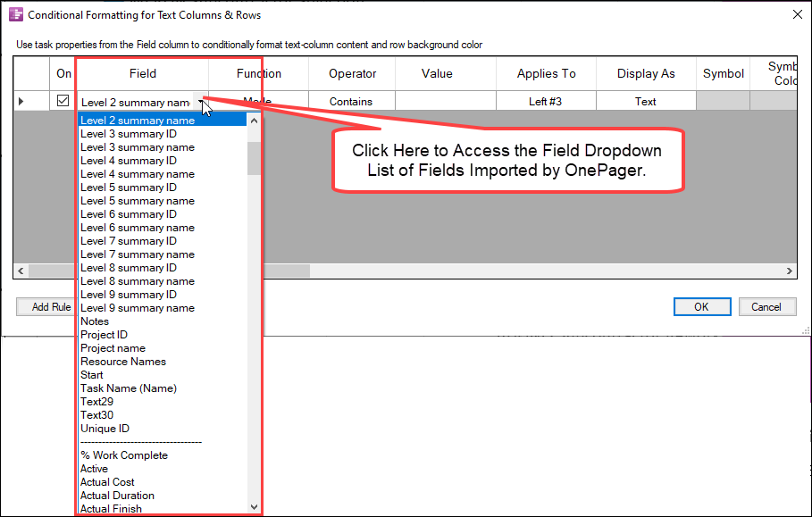Click the 'Contains' operator cell

pos(351,101)
